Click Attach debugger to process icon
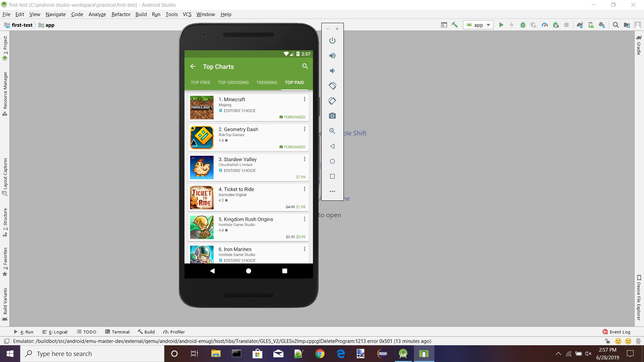 pos(556,25)
